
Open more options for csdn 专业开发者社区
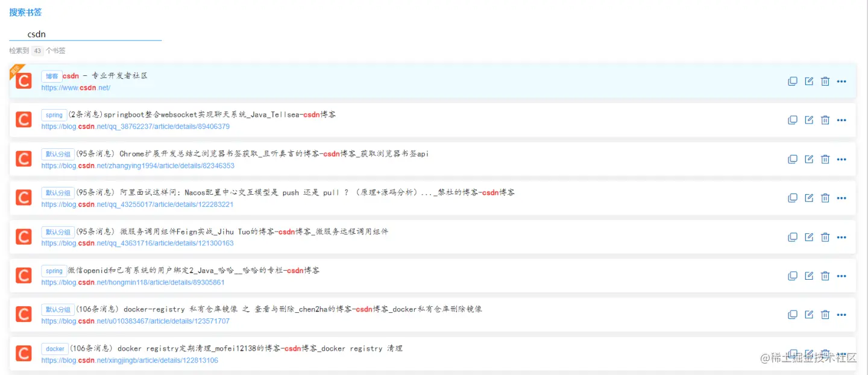pyautogui.click(x=842, y=81)
